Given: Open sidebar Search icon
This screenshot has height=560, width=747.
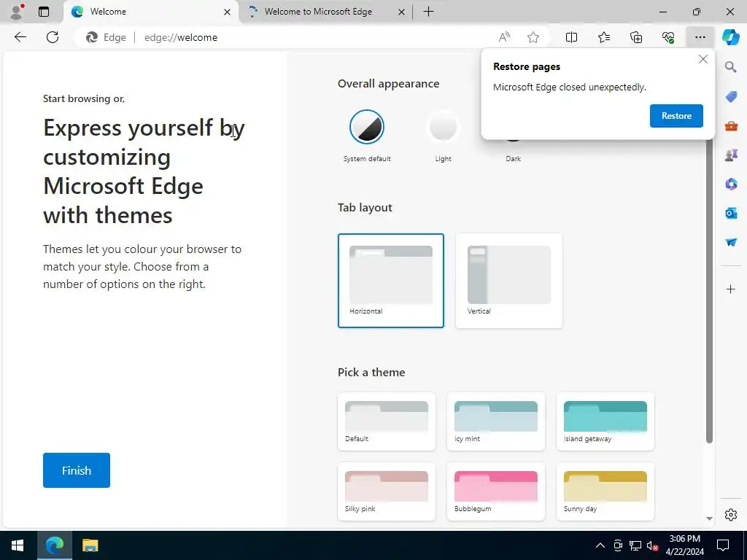Looking at the screenshot, I should point(730,66).
